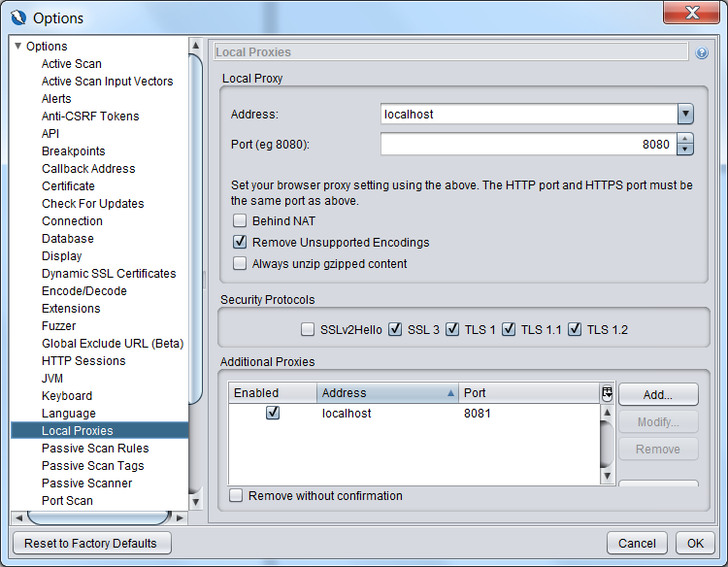
Task: Click the Modify... button
Action: pyautogui.click(x=658, y=421)
